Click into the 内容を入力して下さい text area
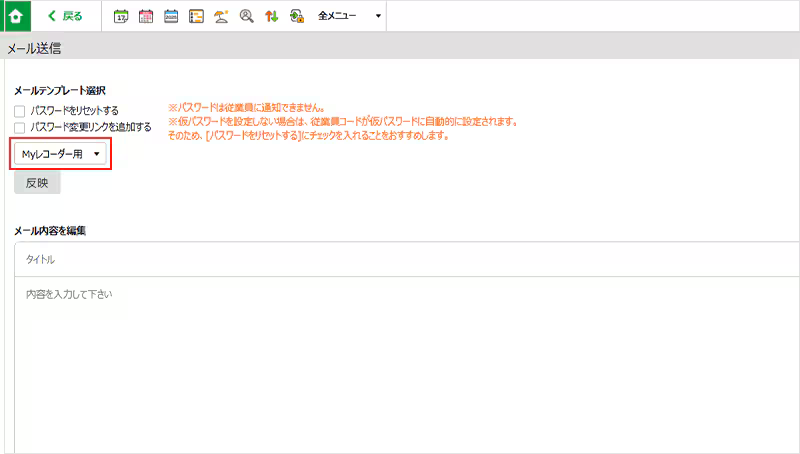This screenshot has width=800, height=454. [400, 340]
